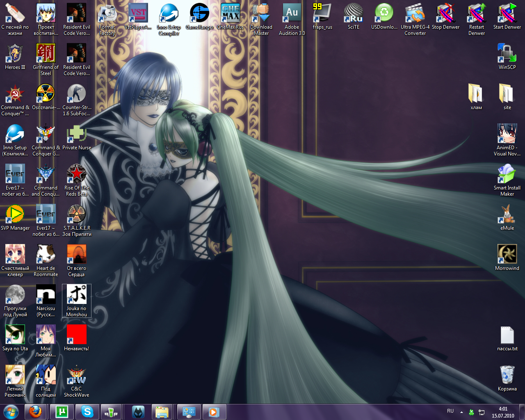
Task: Launch Girlfriend of Steel
Action: coord(46,59)
